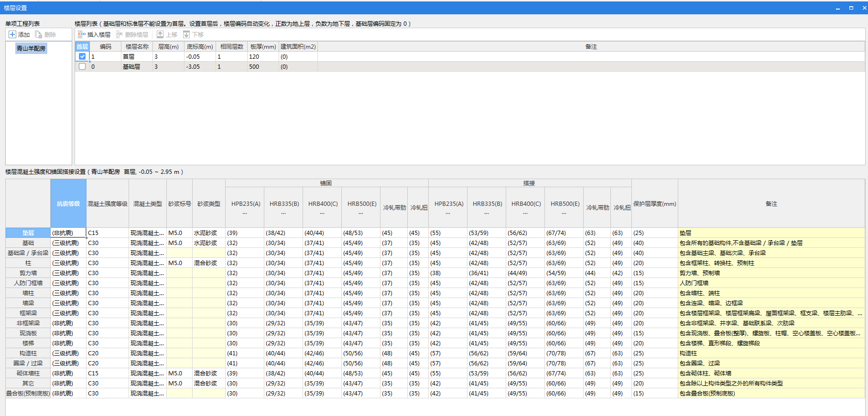Click 垫层 row (非抗震) seismic grade cell
Viewport: 868px width, 416px height.
click(68, 233)
